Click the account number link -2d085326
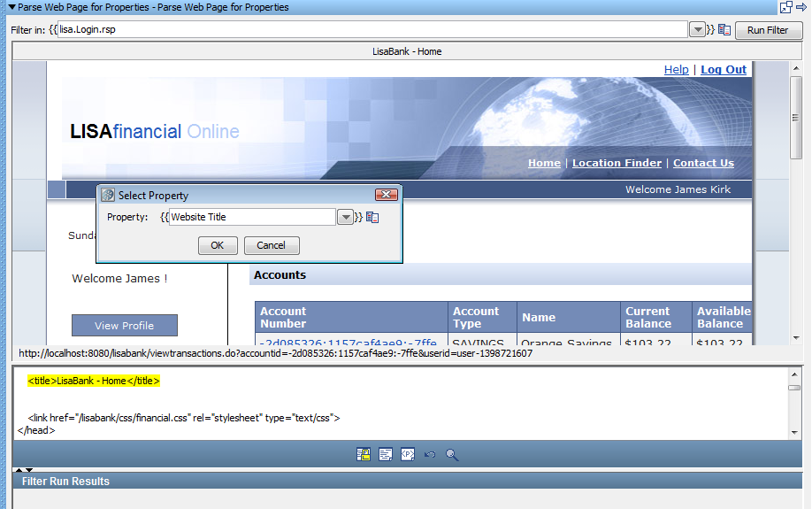 click(348, 342)
